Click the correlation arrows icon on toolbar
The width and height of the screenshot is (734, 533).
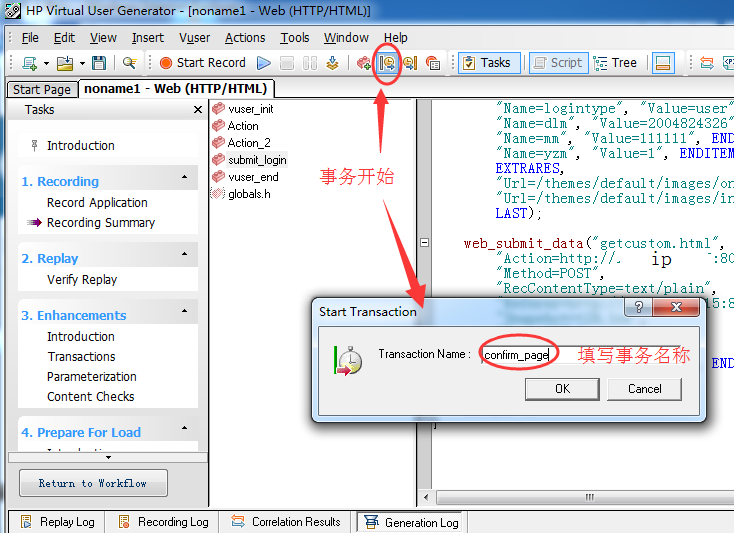tap(706, 63)
